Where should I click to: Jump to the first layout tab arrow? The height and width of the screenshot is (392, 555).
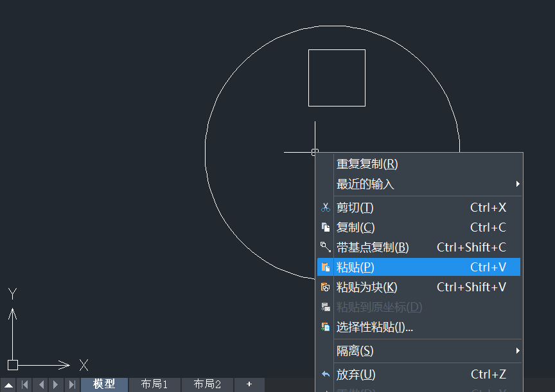pyautogui.click(x=24, y=384)
